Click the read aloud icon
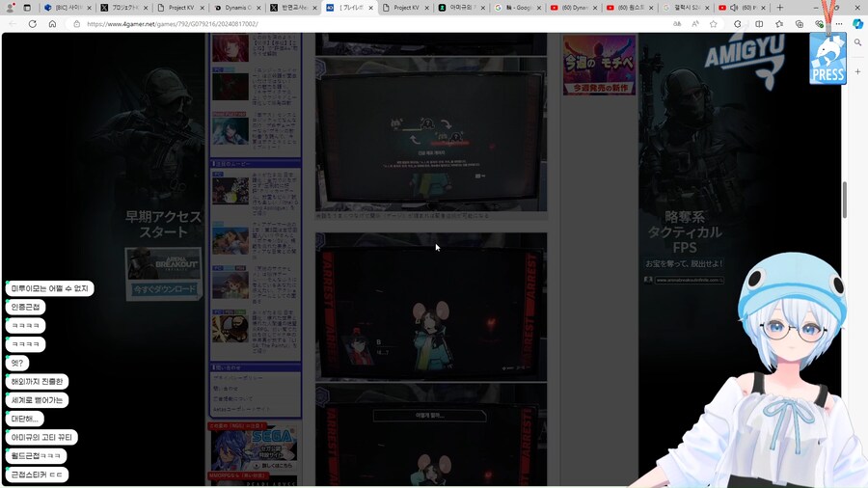This screenshot has width=868, height=488. point(692,24)
